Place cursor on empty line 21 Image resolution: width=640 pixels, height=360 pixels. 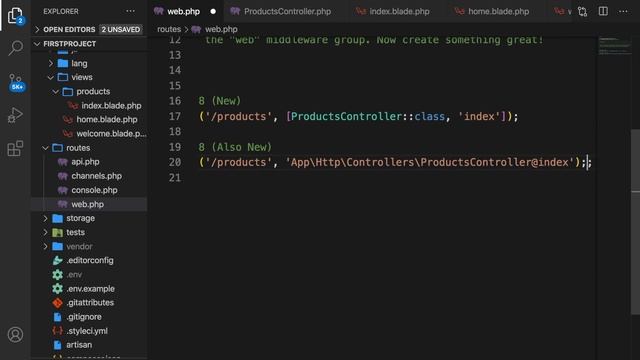tap(392, 178)
